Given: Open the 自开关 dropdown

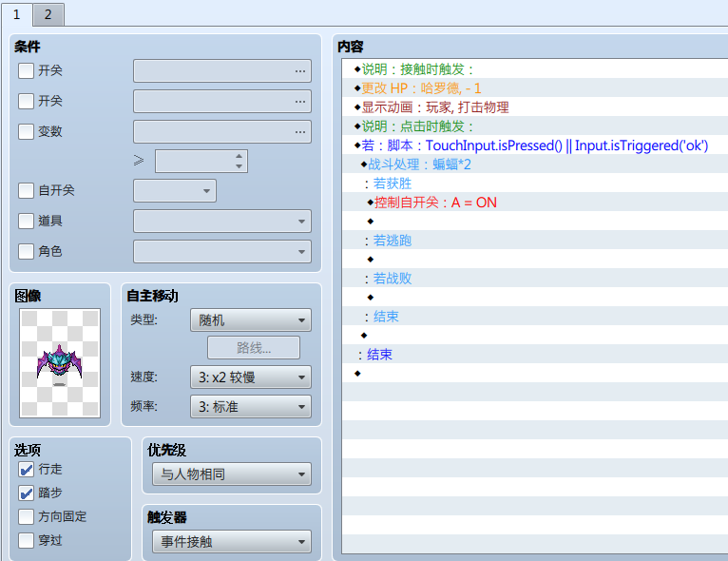Looking at the screenshot, I should [x=175, y=190].
